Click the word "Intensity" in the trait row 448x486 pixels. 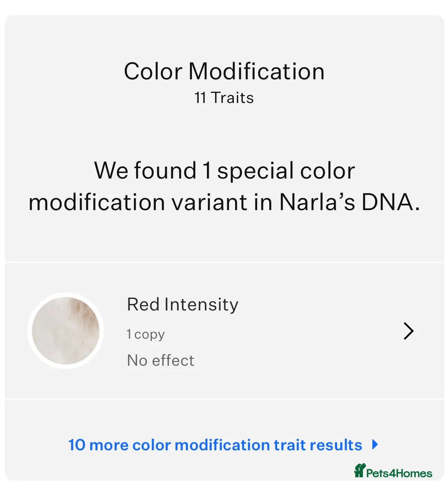(201, 304)
